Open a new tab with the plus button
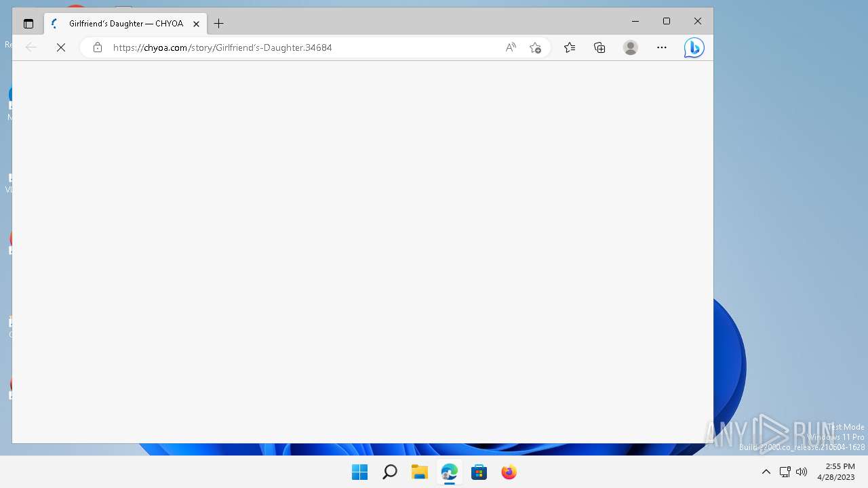 218,24
